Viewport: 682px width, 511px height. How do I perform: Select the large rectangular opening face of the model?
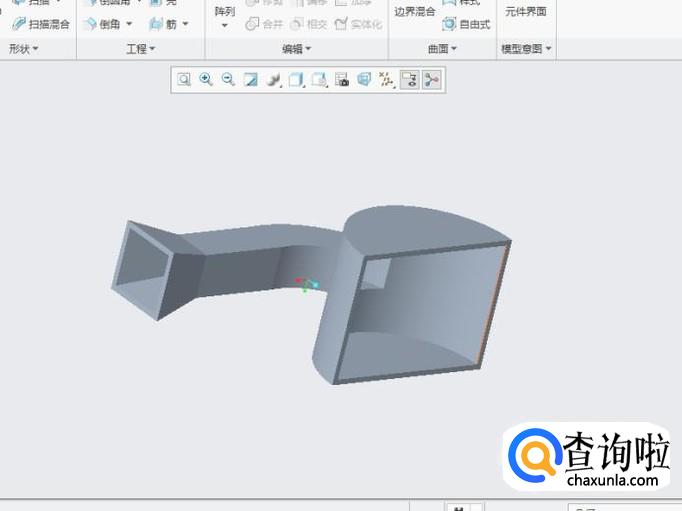pos(422,313)
